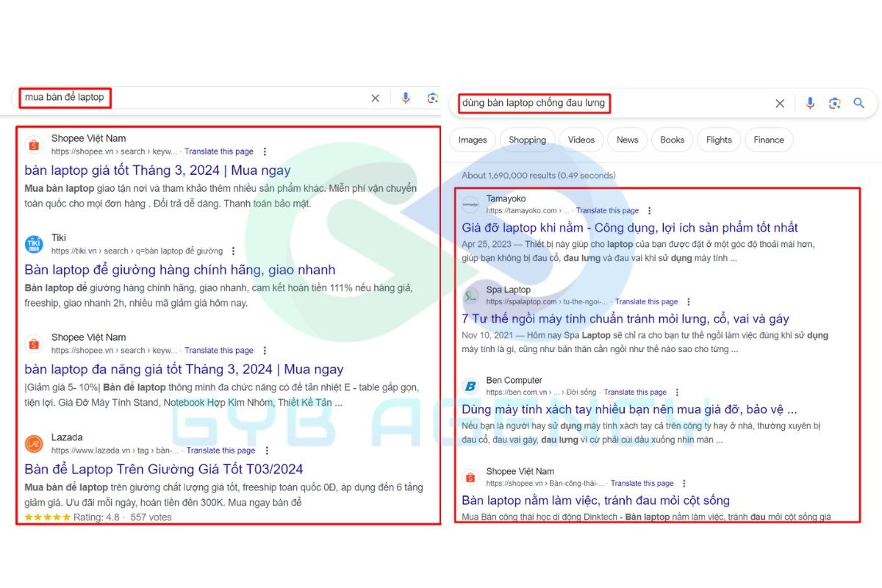The width and height of the screenshot is (882, 588).
Task: Open more options for 'Bàn laptop nằm làm việc' result
Action: (x=684, y=484)
